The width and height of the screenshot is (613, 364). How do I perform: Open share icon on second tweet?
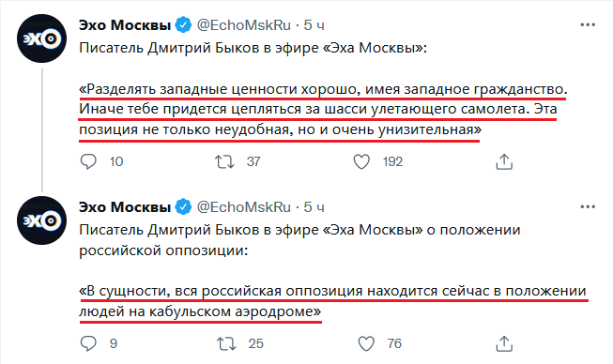pyautogui.click(x=504, y=343)
